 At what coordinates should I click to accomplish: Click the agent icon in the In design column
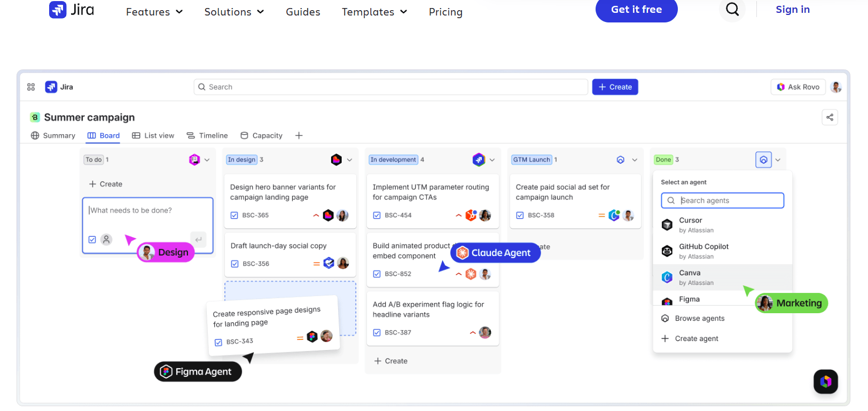[336, 159]
